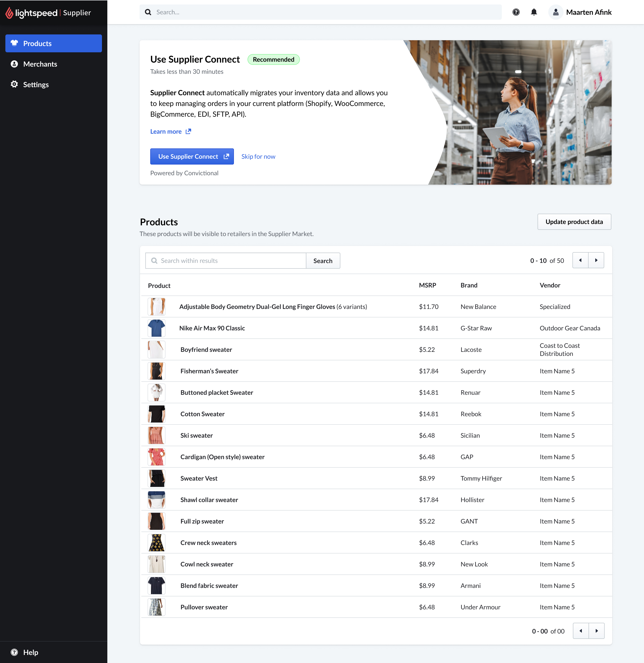Open the Learn more link
This screenshot has width=644, height=663.
171,132
